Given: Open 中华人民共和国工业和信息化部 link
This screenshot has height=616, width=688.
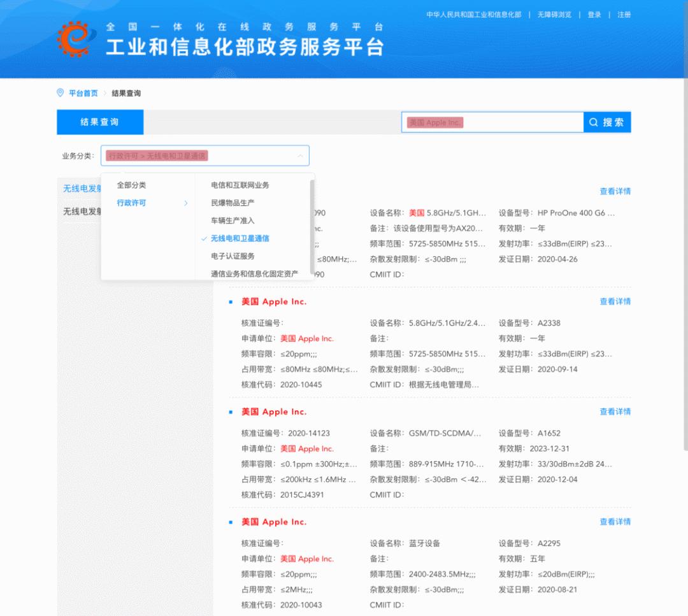Looking at the screenshot, I should 474,15.
